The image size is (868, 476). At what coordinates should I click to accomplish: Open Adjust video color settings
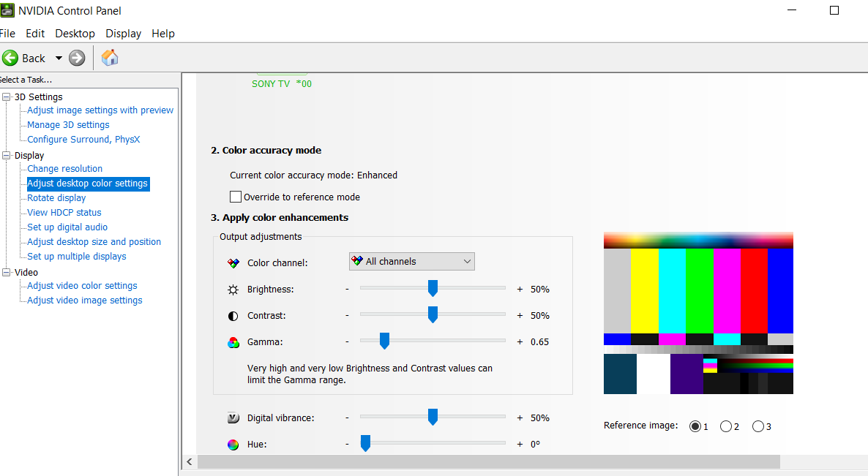point(82,286)
